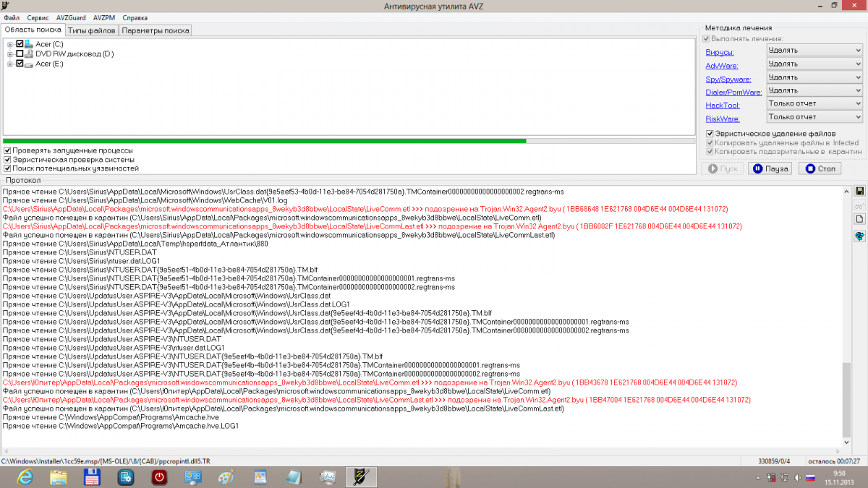Click the Russian flag language indicator
Image resolution: width=868 pixels, height=488 pixels.
click(x=811, y=478)
